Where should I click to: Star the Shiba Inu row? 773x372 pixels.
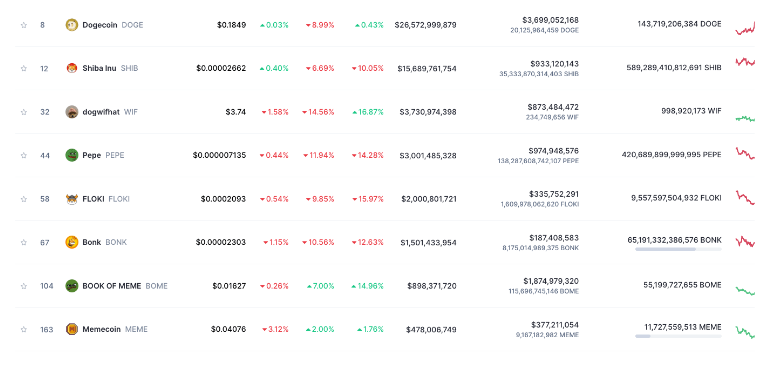coord(24,68)
